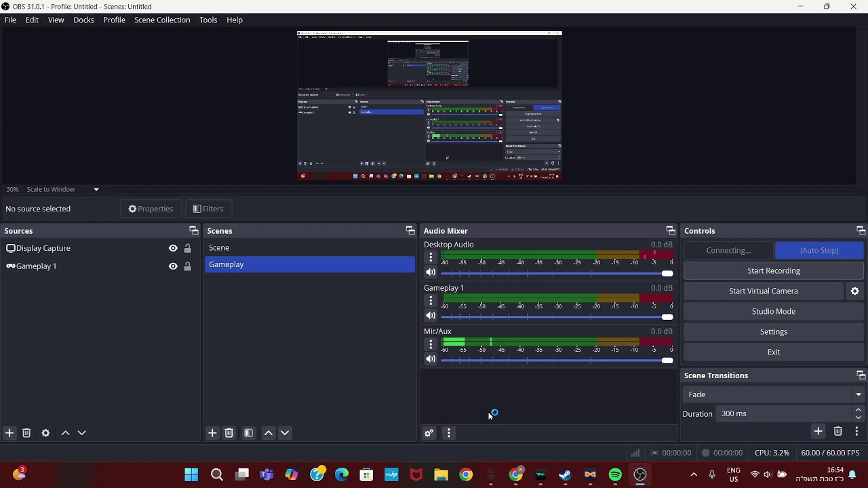Viewport: 868px width, 488px height.
Task: Open Windows Start menu
Action: click(x=191, y=474)
